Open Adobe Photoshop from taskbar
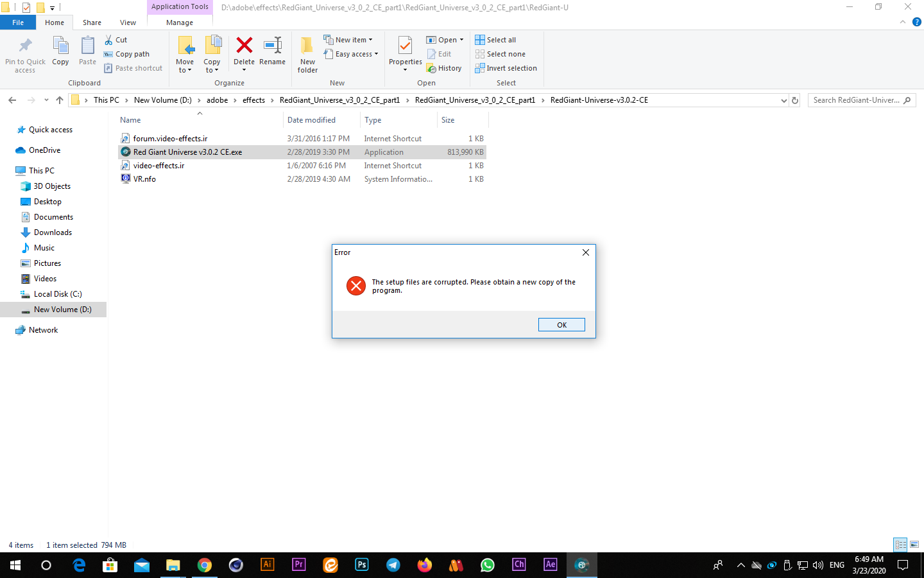Screen dimensions: 924x578 [x=362, y=565]
